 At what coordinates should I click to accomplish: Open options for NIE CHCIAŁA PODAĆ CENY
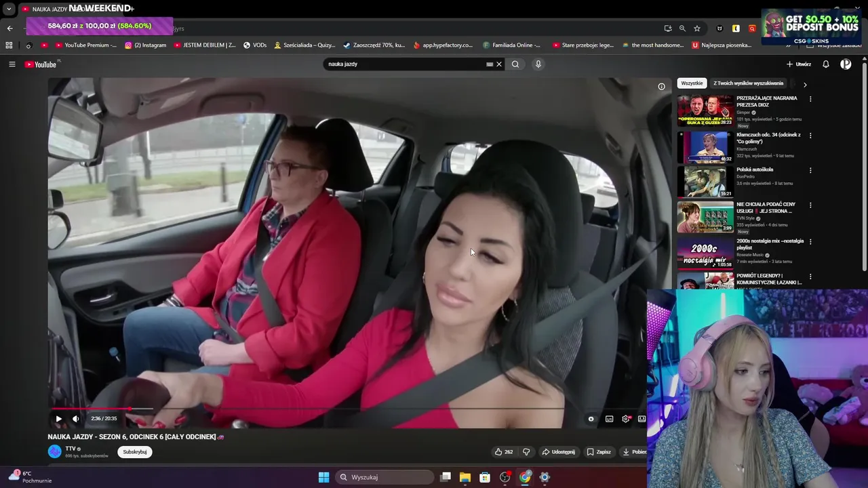(x=810, y=205)
